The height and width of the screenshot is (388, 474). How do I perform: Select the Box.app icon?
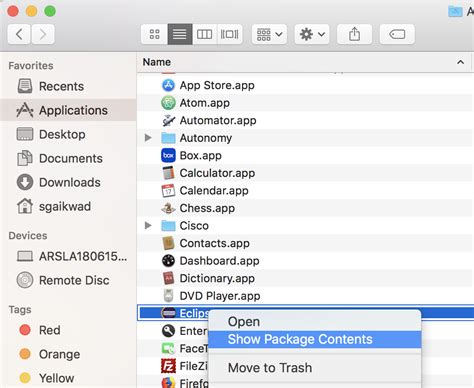[168, 155]
